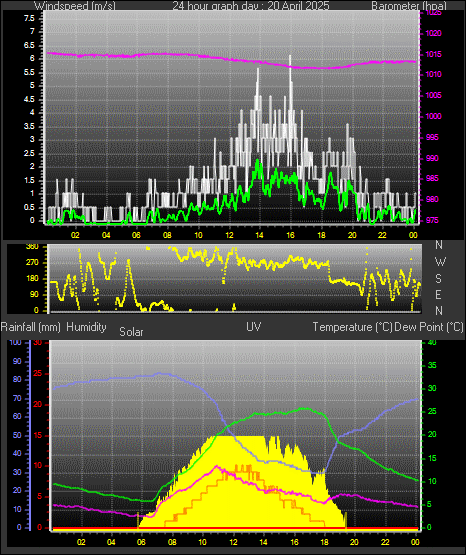Click the Temperature (°C) label
The image size is (466, 555).
[352, 327]
